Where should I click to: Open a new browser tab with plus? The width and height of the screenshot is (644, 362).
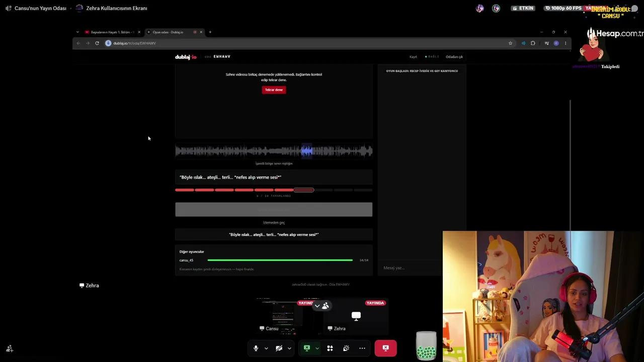(x=210, y=32)
